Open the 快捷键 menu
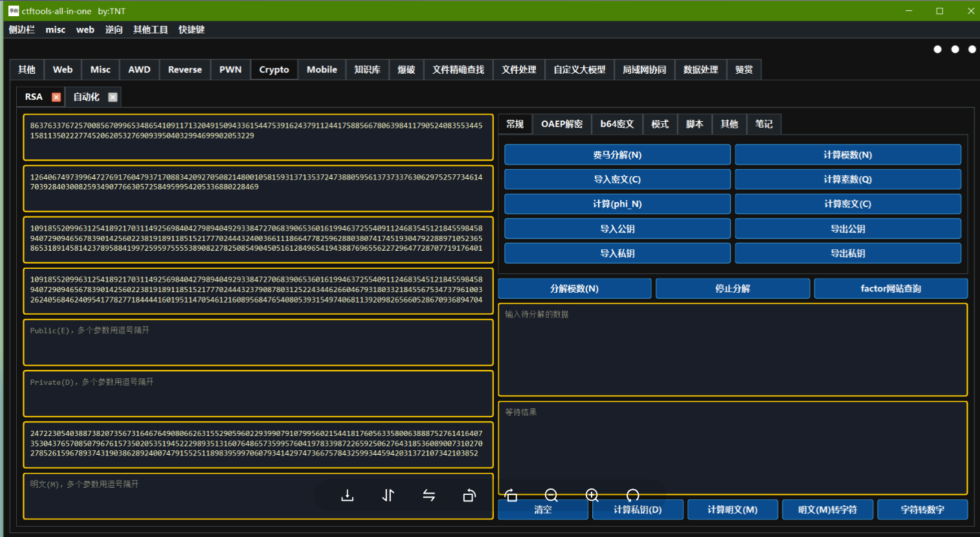Image resolution: width=980 pixels, height=537 pixels. pos(192,29)
